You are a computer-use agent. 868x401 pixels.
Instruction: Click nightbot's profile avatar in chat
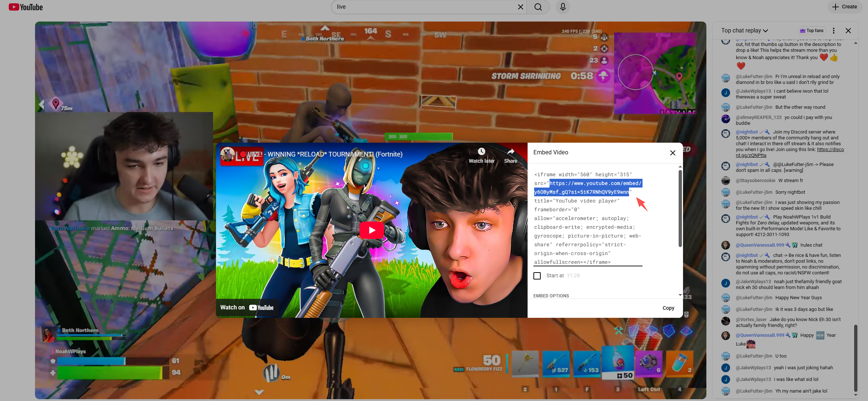click(726, 134)
